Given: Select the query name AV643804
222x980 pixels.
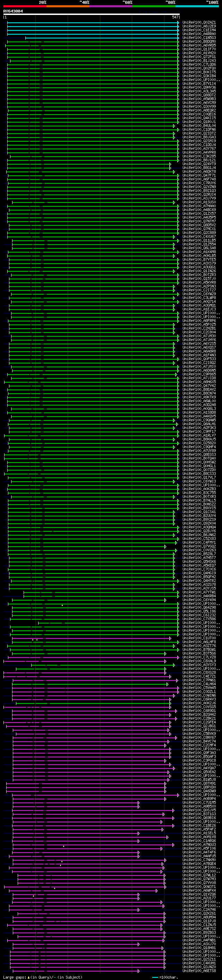Looking at the screenshot, I should pyautogui.click(x=13, y=11).
